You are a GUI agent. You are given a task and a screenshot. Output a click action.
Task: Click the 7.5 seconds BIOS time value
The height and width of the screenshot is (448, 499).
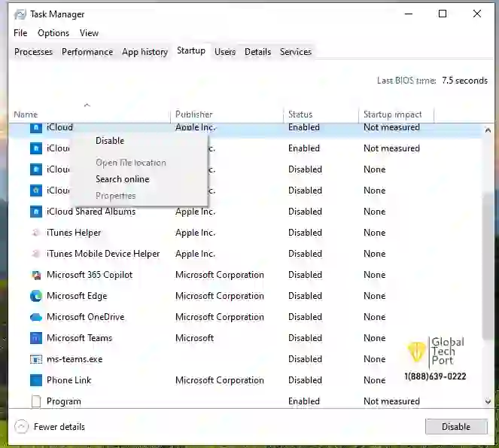point(464,81)
